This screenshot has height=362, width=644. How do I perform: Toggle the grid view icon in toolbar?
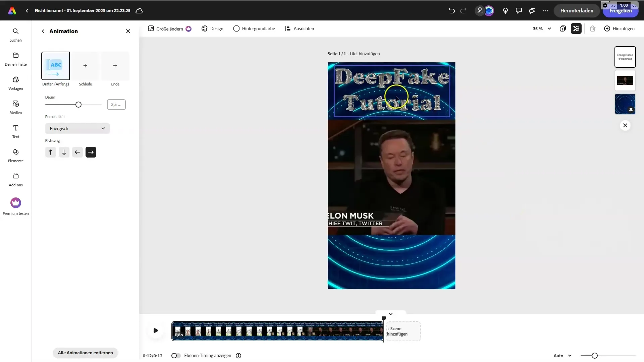(576, 29)
